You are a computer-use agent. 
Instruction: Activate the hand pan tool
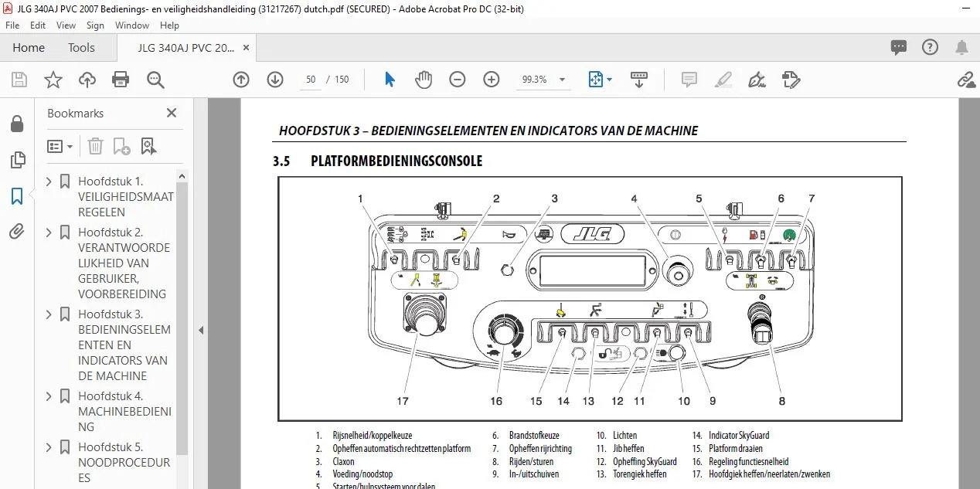coord(424,80)
